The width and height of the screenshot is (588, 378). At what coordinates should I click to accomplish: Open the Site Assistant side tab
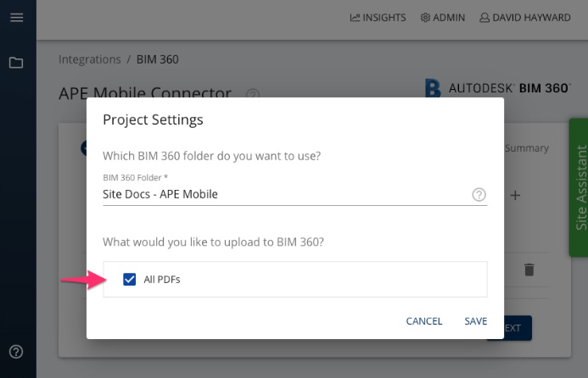click(579, 187)
